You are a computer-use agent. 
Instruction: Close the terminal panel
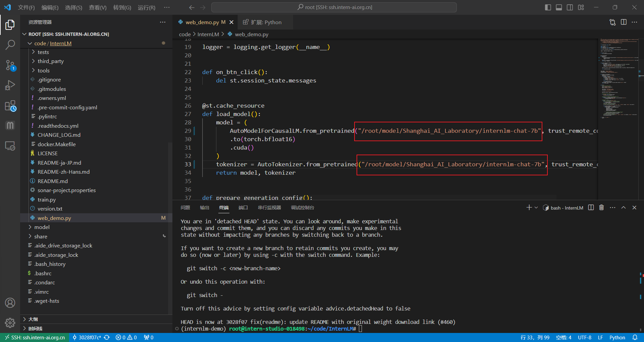click(x=634, y=208)
